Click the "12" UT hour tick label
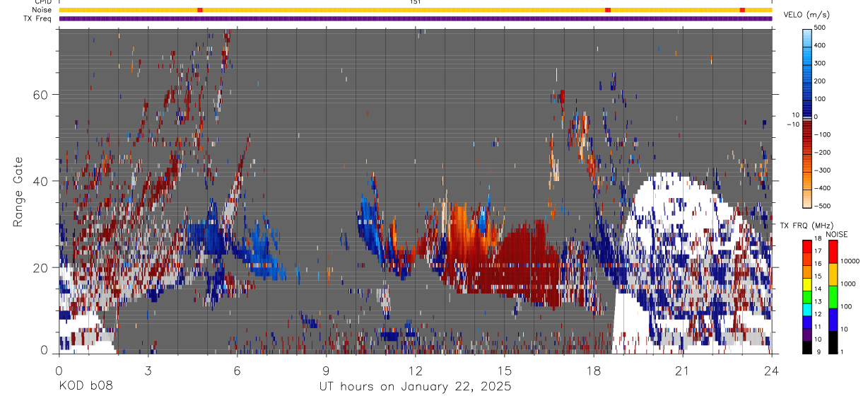Screen dimensions: 868x401 pos(415,371)
